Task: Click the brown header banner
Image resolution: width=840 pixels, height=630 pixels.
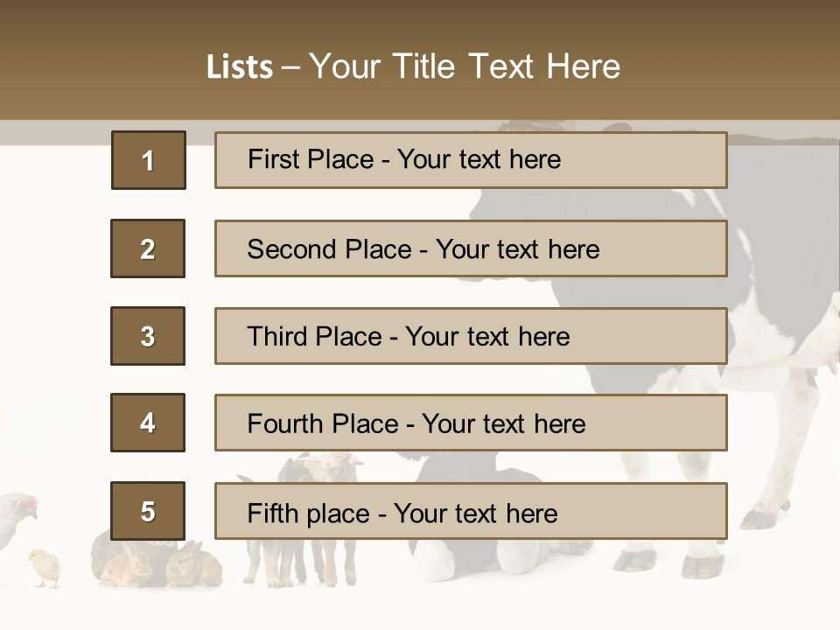Action: tap(420, 60)
